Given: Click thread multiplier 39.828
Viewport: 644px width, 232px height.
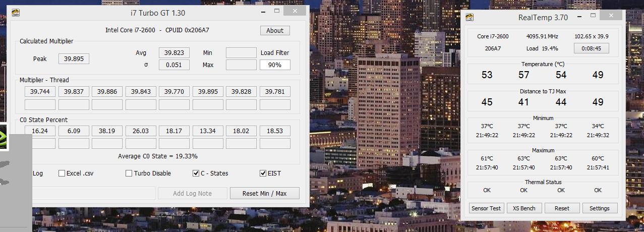Looking at the screenshot, I should click(x=241, y=91).
